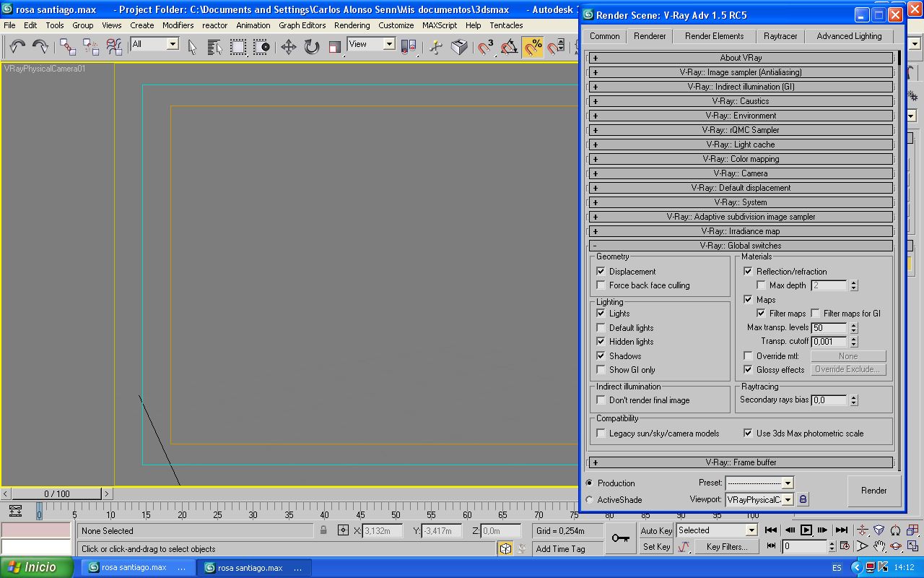Click the Transp. cutoff value field
Viewport: 924px width, 578px height.
click(829, 342)
